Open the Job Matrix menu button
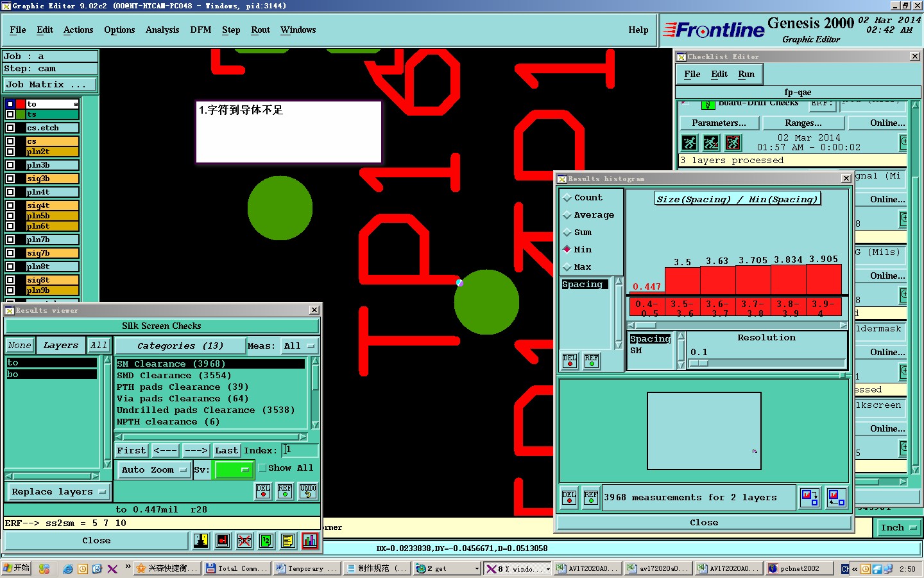This screenshot has width=924, height=578. tap(50, 85)
